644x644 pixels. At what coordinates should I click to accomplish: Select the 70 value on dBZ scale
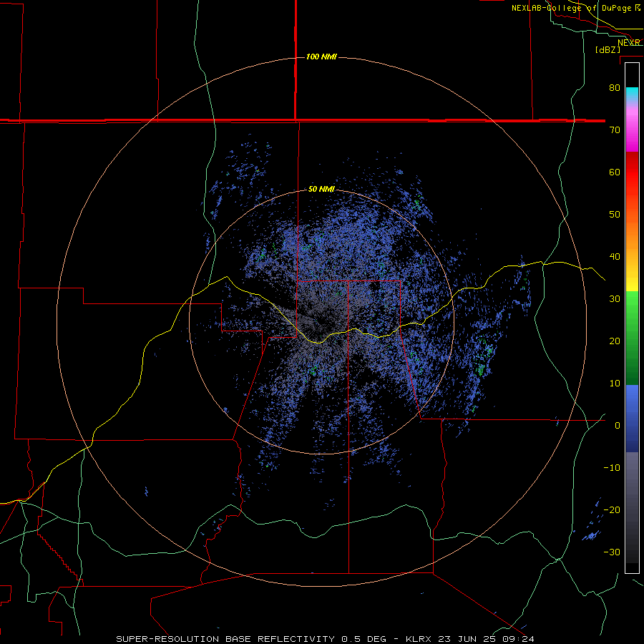615,130
